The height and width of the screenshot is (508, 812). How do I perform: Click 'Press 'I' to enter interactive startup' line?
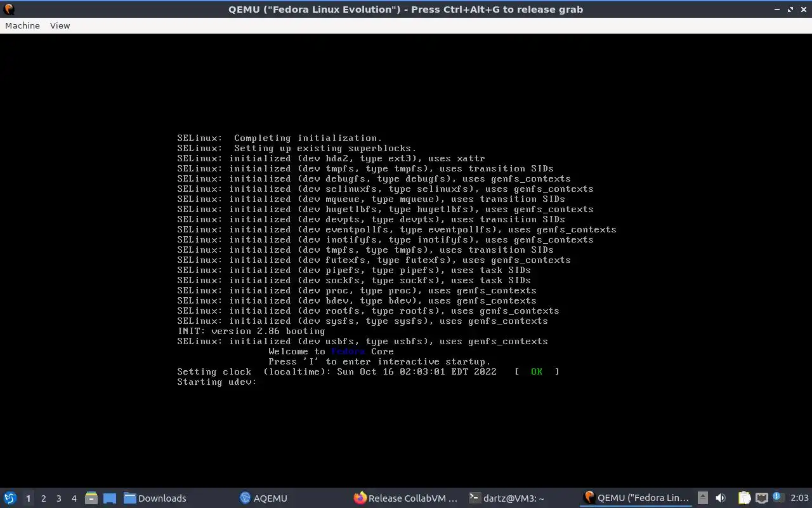tap(379, 361)
